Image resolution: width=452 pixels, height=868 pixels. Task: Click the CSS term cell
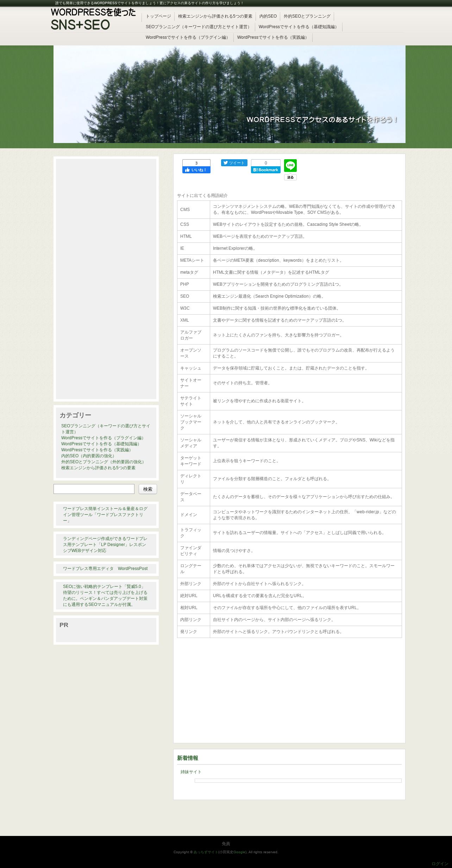(x=194, y=224)
